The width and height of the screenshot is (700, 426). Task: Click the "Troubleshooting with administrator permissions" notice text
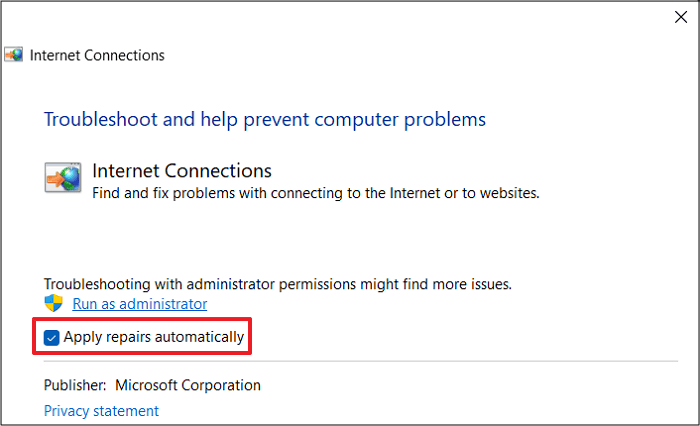277,284
